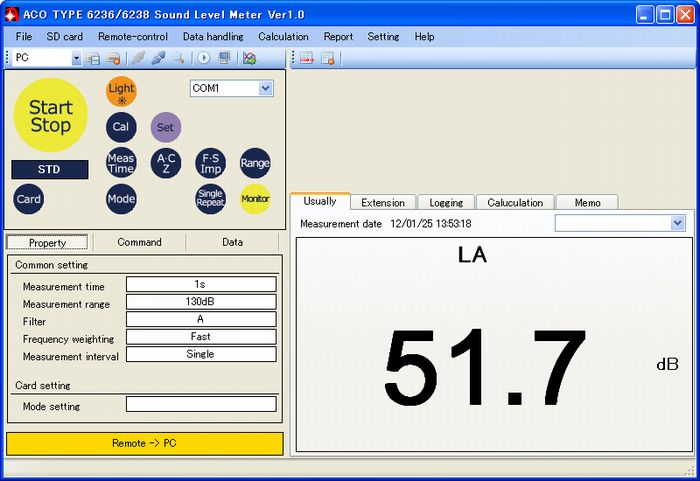The width and height of the screenshot is (700, 481).
Task: Click the Measurement range field showing 130dB
Action: 201,301
